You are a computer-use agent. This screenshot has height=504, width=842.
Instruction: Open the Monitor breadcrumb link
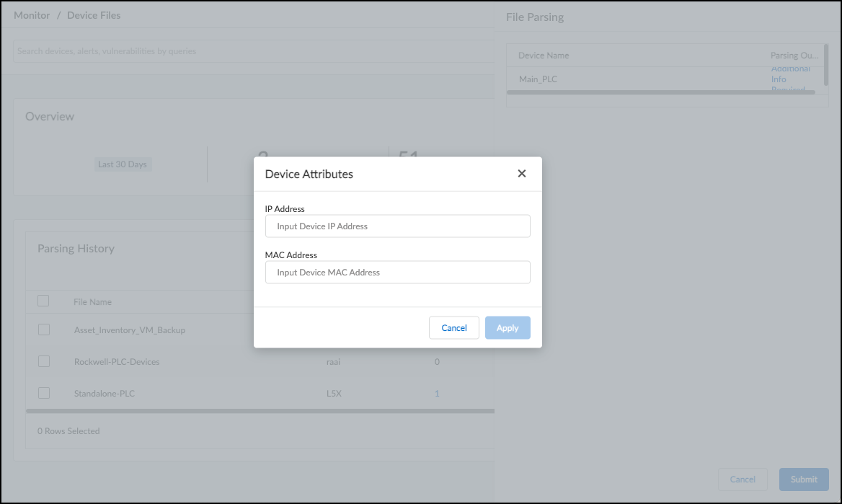pos(32,15)
